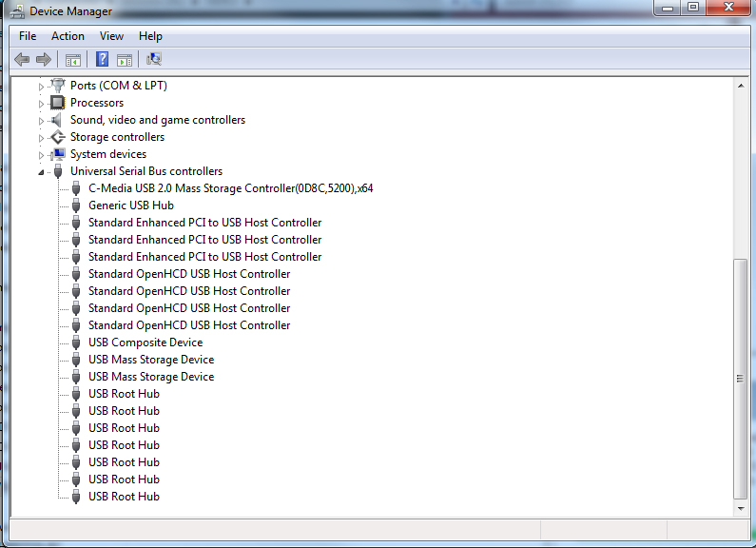Expand the Processors node

coord(41,104)
